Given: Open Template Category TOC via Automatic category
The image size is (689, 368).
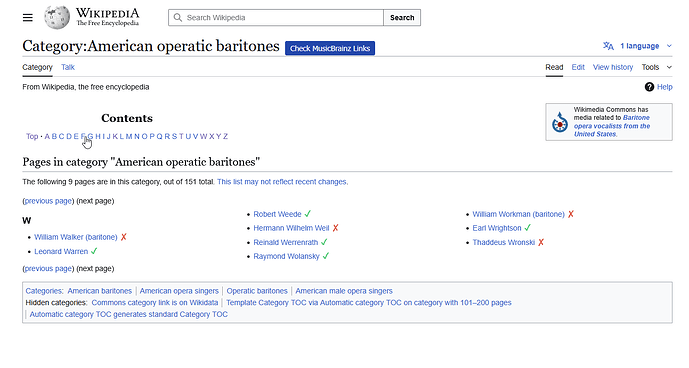Looking at the screenshot, I should pos(369,302).
